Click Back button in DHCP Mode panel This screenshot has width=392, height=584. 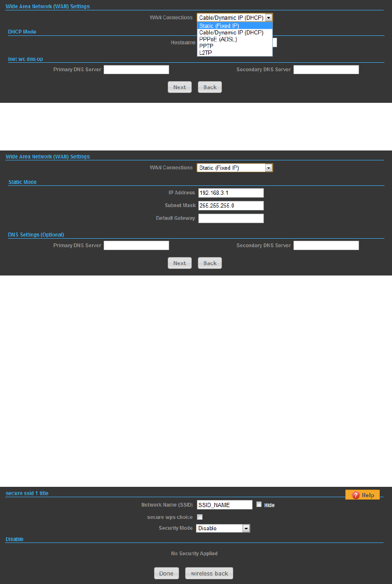(210, 87)
